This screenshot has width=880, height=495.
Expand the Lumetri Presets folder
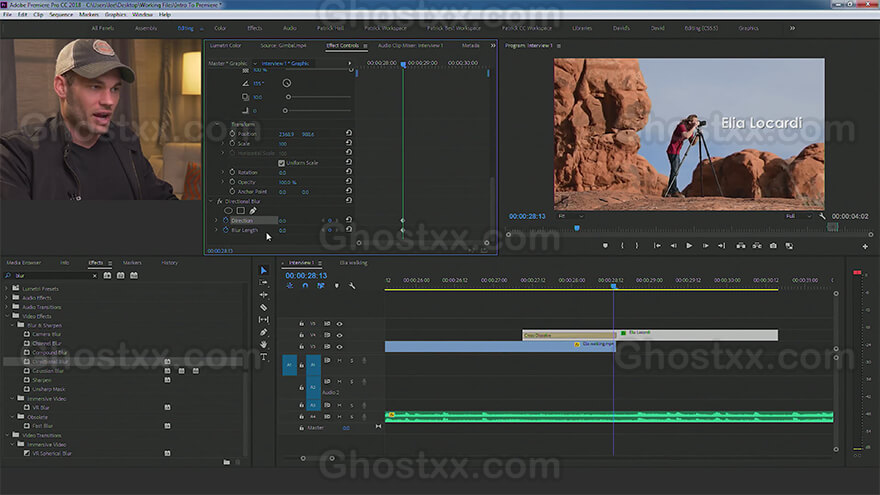7,288
